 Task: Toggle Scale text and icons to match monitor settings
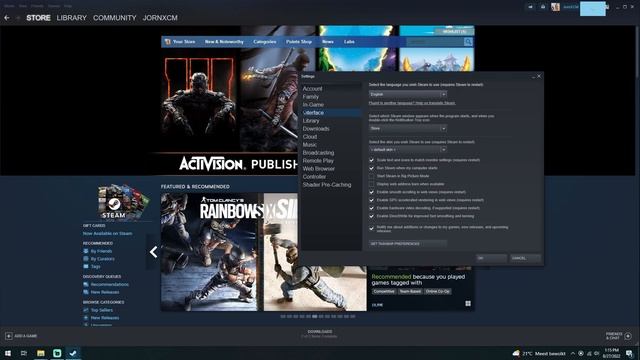pyautogui.click(x=371, y=160)
